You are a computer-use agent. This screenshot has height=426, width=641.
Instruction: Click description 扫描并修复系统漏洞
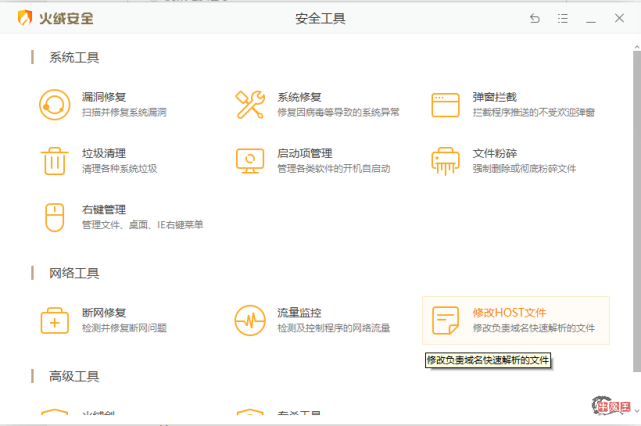click(124, 112)
